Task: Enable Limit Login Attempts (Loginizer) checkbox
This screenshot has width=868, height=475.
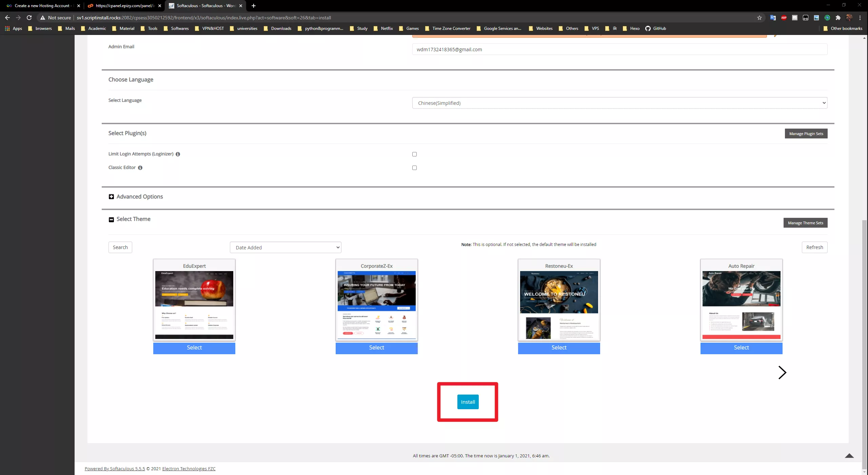Action: (414, 154)
